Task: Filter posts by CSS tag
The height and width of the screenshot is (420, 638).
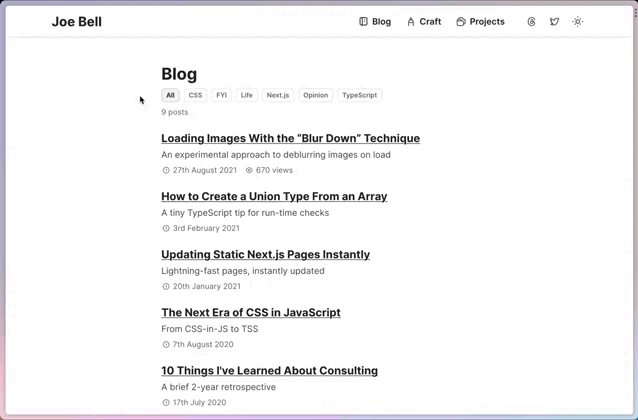Action: (x=195, y=95)
